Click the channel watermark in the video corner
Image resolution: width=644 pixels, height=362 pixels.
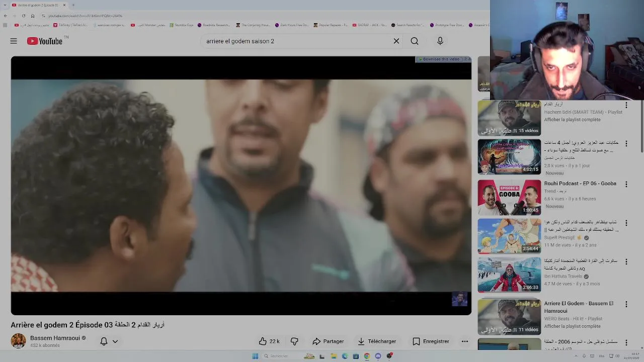click(x=459, y=299)
